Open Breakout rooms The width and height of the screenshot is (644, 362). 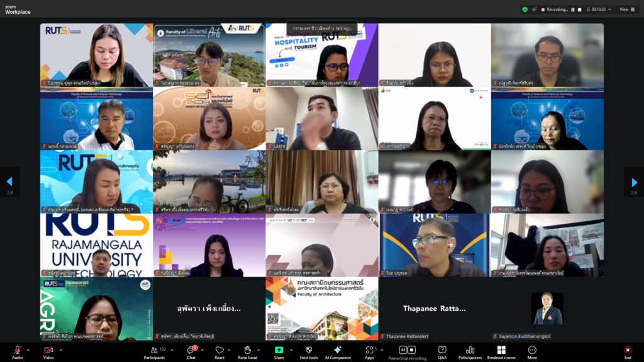[x=501, y=350]
